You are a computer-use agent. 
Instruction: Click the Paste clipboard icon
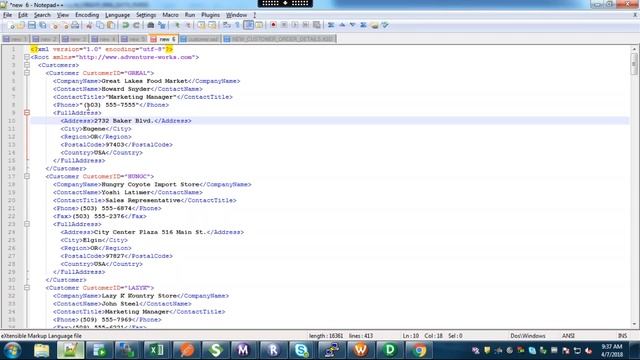click(111, 25)
